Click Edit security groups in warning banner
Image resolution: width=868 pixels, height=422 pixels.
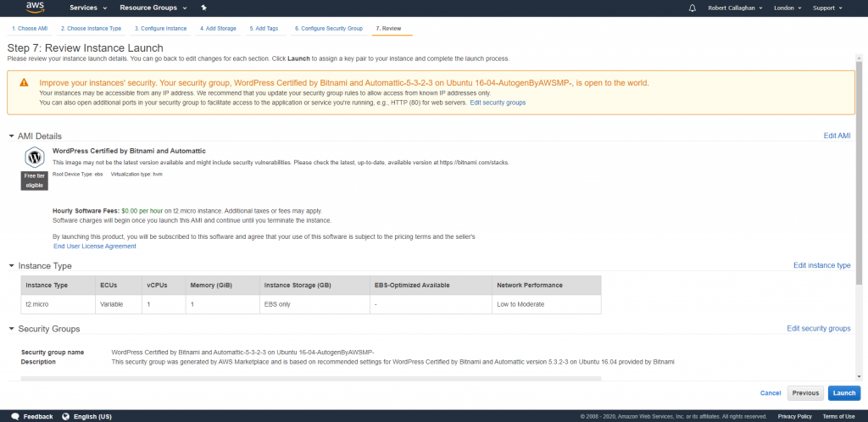(498, 103)
